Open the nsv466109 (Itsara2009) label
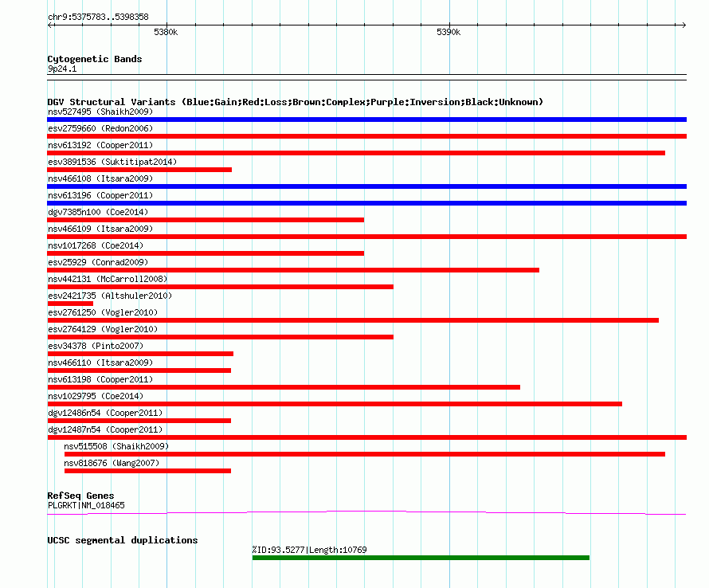Viewport: 709px width, 588px height. (100, 229)
